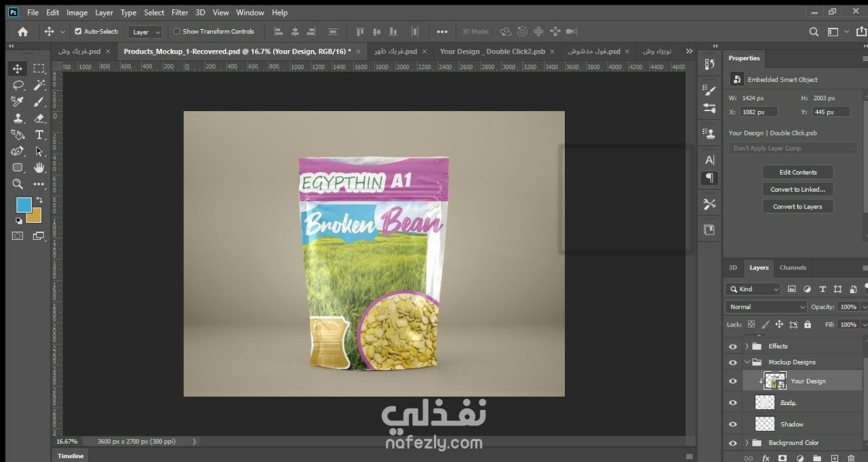Hide the Body layer

coord(732,402)
